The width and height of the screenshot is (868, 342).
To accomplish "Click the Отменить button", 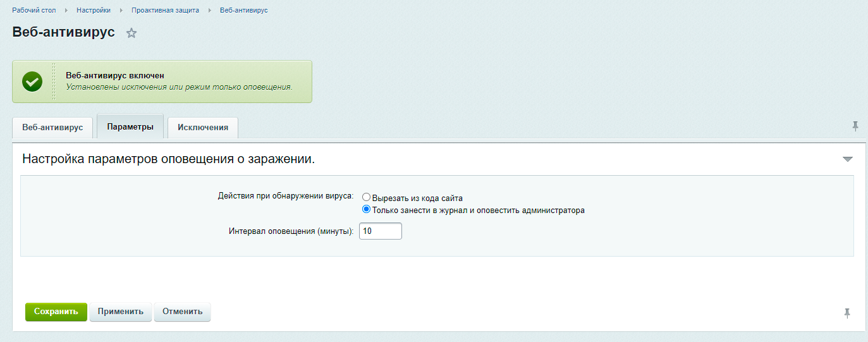I will point(182,312).
